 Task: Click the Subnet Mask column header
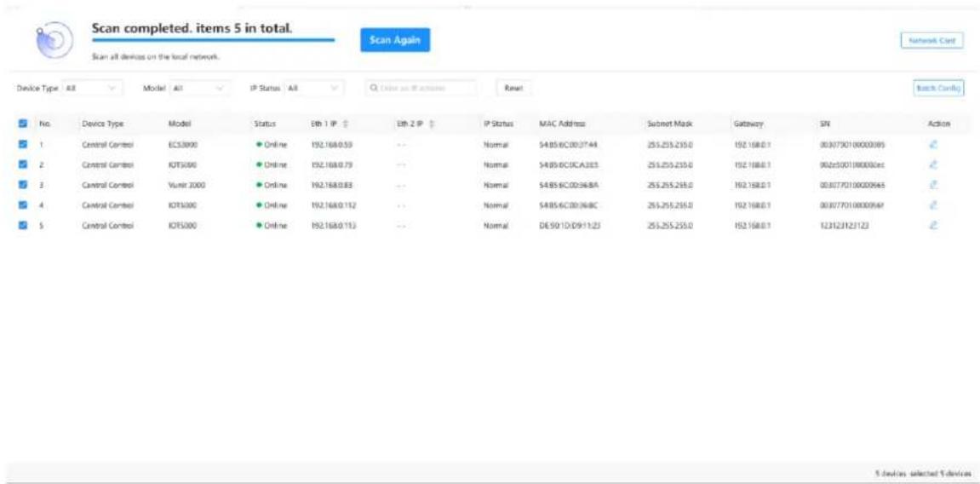(668, 124)
